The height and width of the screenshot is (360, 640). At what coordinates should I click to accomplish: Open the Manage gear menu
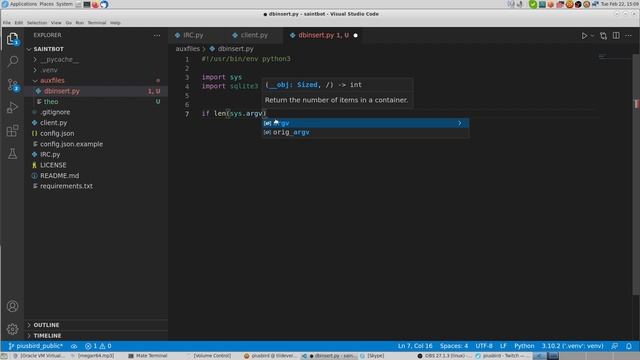click(12, 329)
